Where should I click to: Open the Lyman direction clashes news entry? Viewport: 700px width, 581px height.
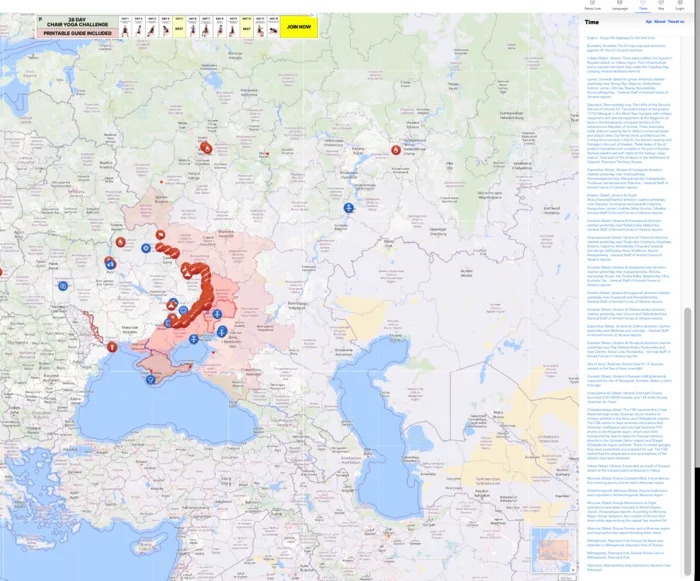click(627, 88)
